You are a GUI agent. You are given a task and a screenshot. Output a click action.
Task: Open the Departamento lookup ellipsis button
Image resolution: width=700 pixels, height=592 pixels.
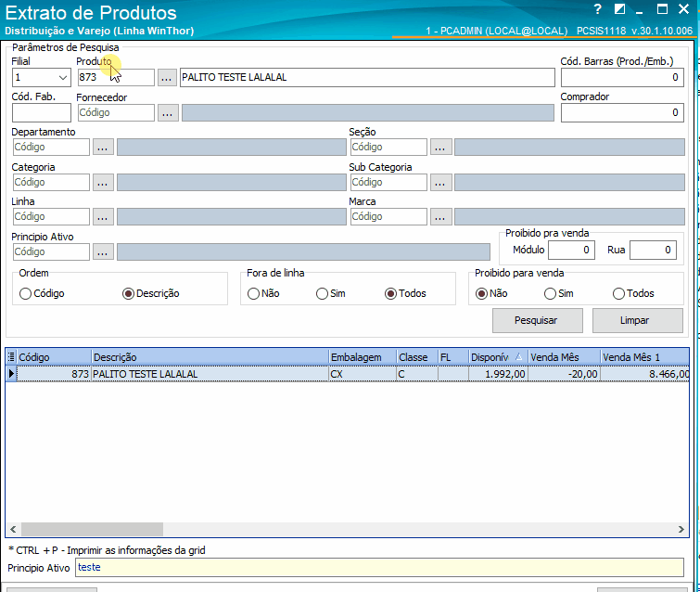click(103, 147)
